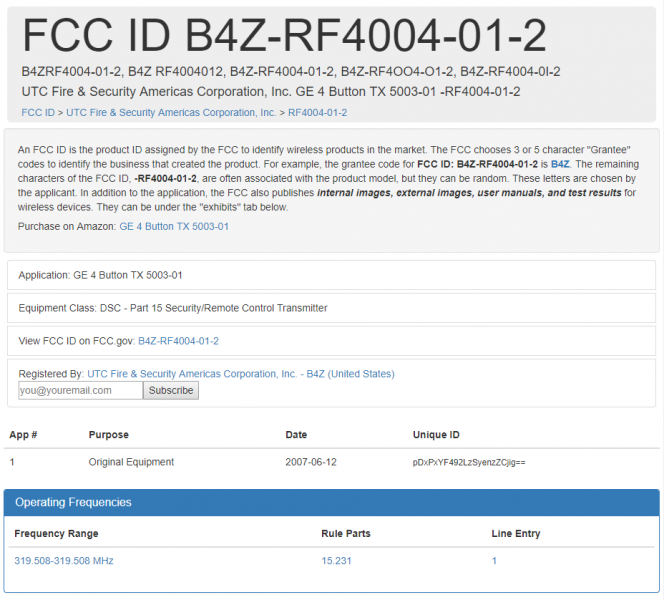The width and height of the screenshot is (664, 600).
Task: Open the Registered By company link
Action: pos(241,374)
